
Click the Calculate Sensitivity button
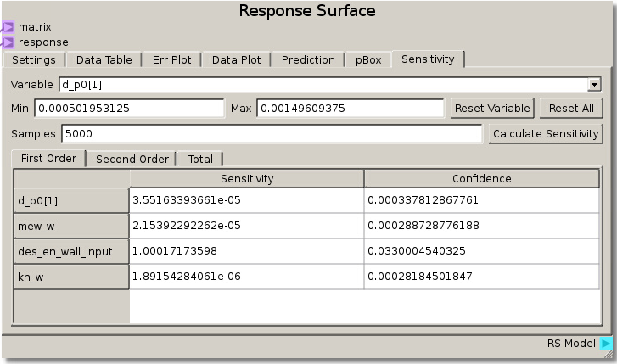pos(546,134)
